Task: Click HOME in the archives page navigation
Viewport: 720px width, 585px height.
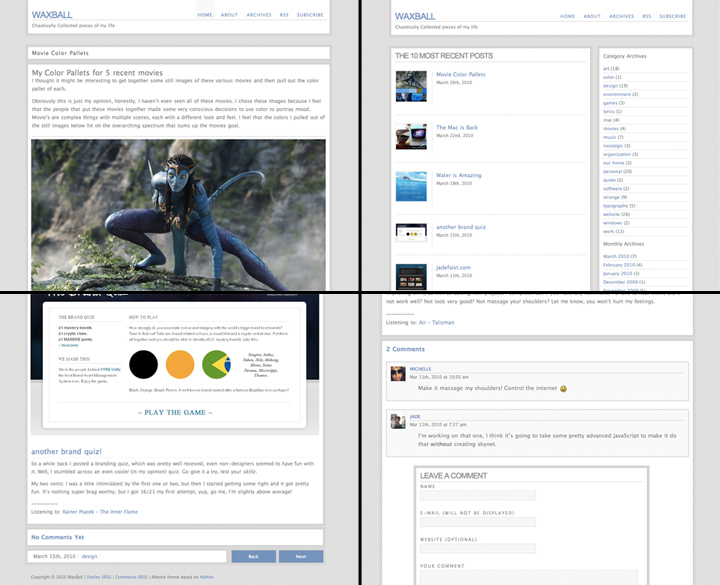Action: (x=568, y=16)
